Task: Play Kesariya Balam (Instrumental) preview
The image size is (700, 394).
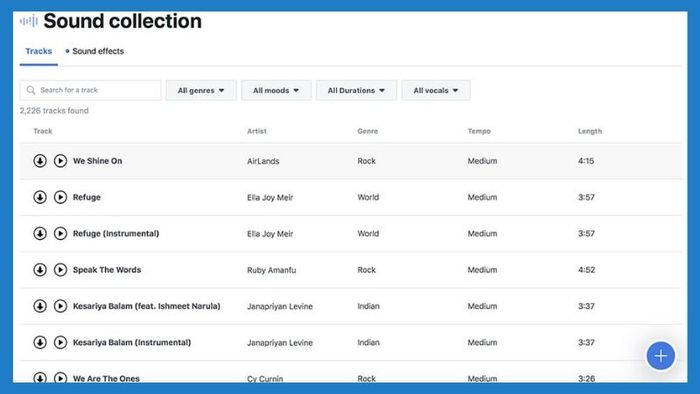Action: pyautogui.click(x=60, y=342)
